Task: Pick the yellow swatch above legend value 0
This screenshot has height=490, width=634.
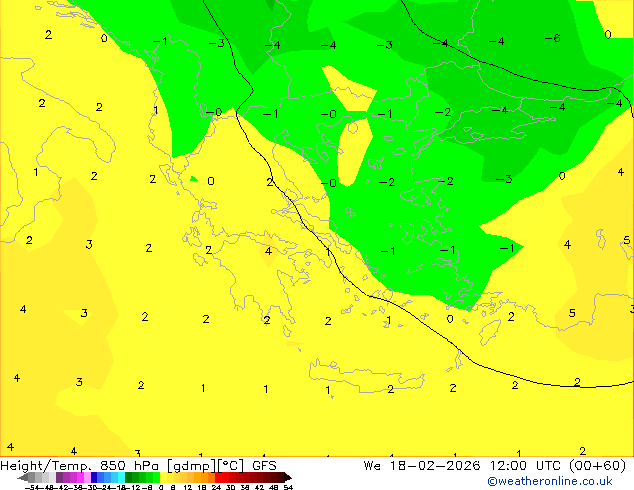Action: (x=163, y=477)
